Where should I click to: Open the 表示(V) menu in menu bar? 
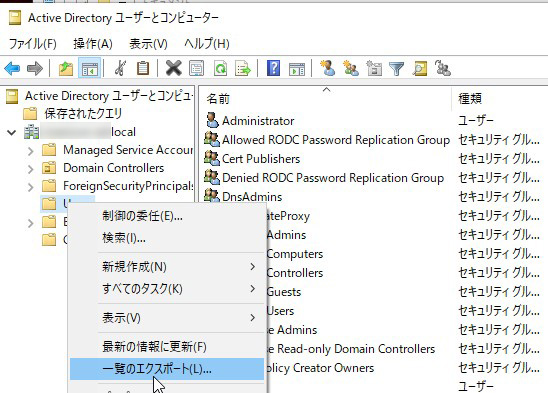[x=148, y=44]
